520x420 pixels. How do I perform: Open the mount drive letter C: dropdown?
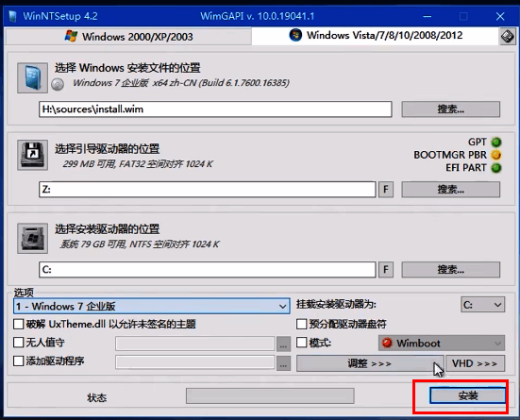(x=482, y=305)
